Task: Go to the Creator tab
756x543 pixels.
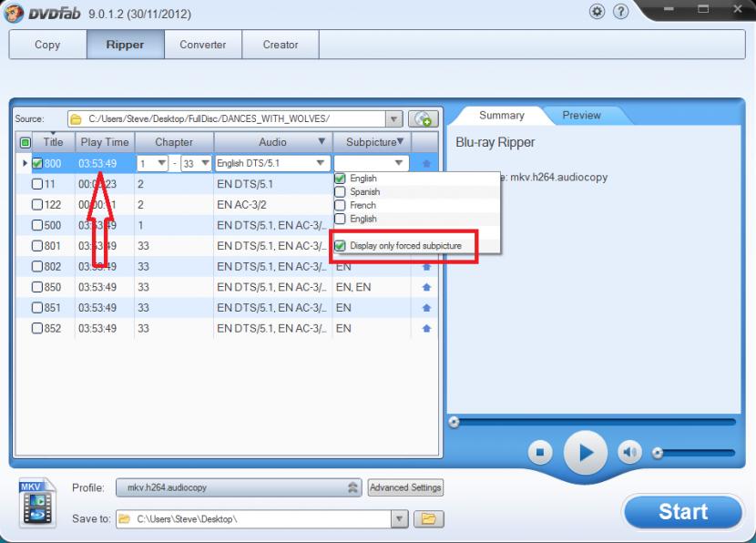Action: [281, 45]
